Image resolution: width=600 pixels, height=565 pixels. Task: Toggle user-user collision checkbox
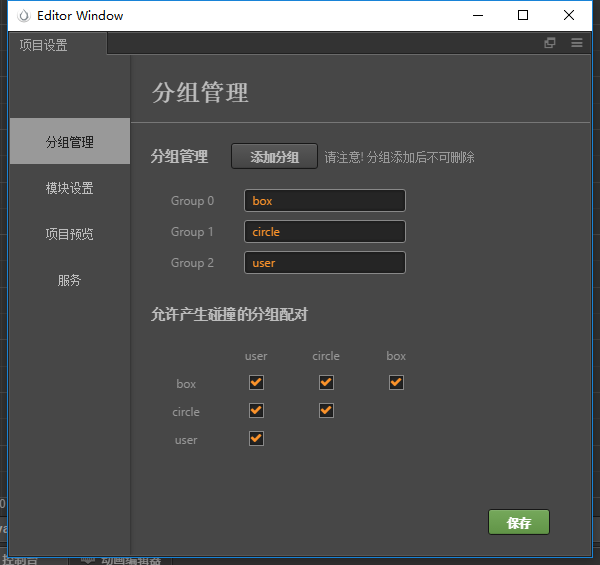coord(256,438)
